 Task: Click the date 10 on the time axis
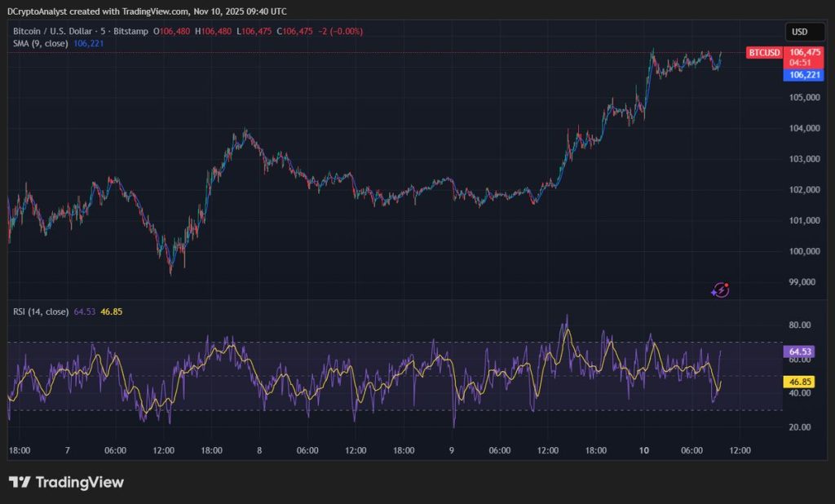[x=643, y=449]
